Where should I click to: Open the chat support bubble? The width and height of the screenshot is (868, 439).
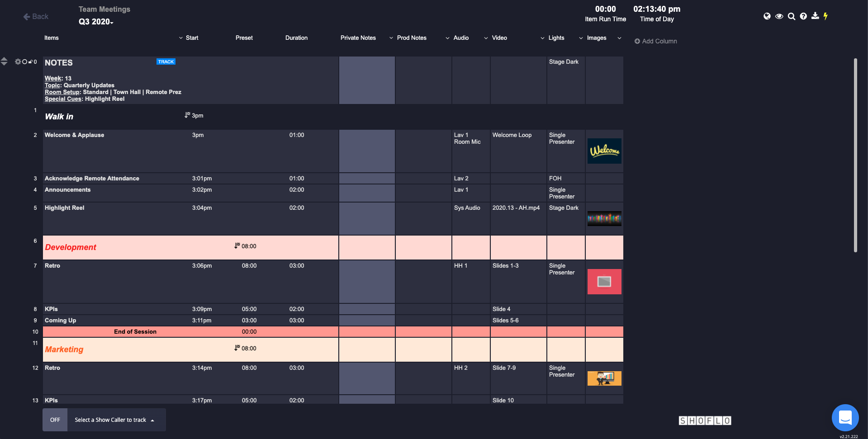click(845, 417)
